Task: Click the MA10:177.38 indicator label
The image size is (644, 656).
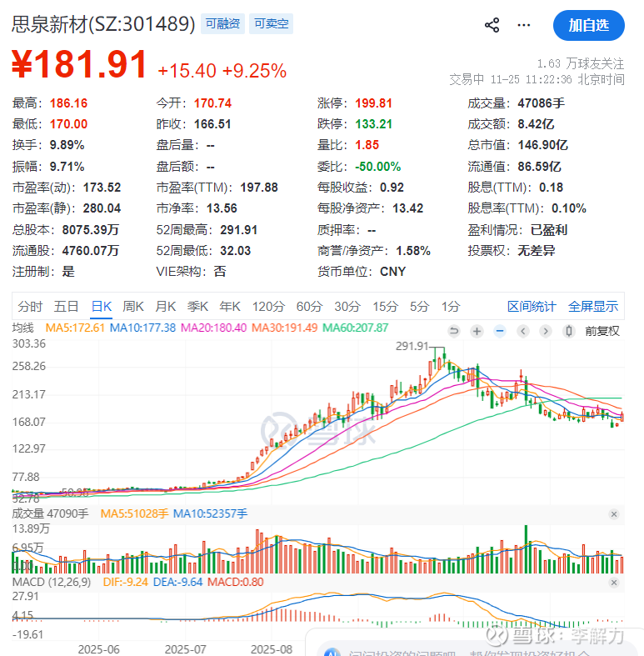Action: pyautogui.click(x=142, y=328)
